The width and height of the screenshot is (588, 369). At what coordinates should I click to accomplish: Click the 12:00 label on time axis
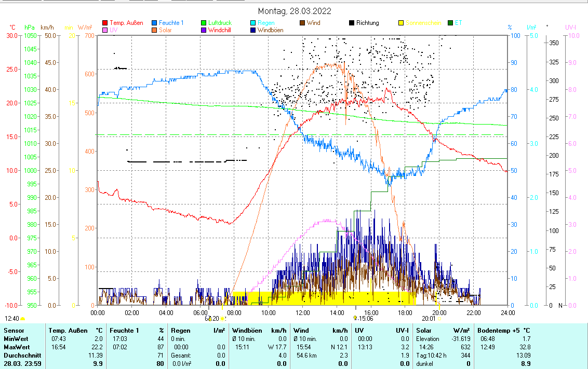(302, 312)
